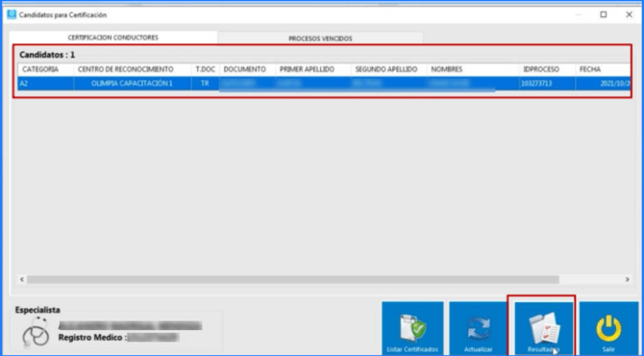Click the horizontal scrollbar left arrow

coord(22,280)
